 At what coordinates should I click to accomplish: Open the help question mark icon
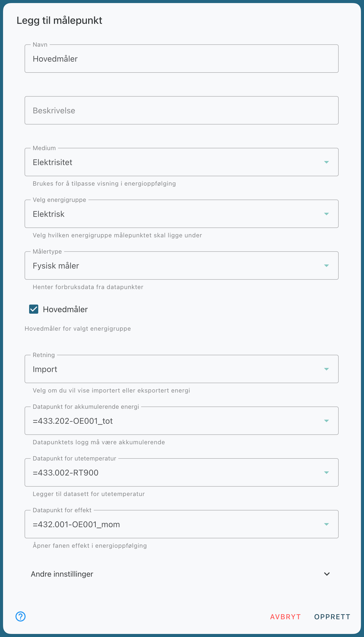[x=21, y=616]
